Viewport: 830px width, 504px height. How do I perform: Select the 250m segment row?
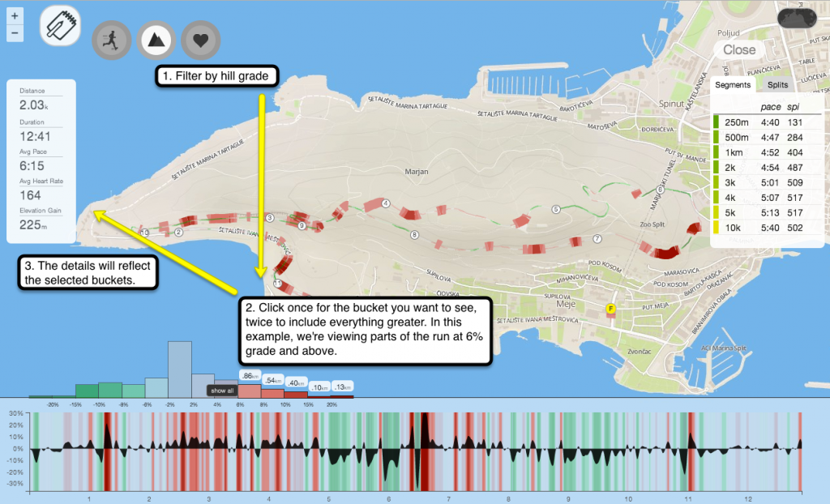(766, 122)
